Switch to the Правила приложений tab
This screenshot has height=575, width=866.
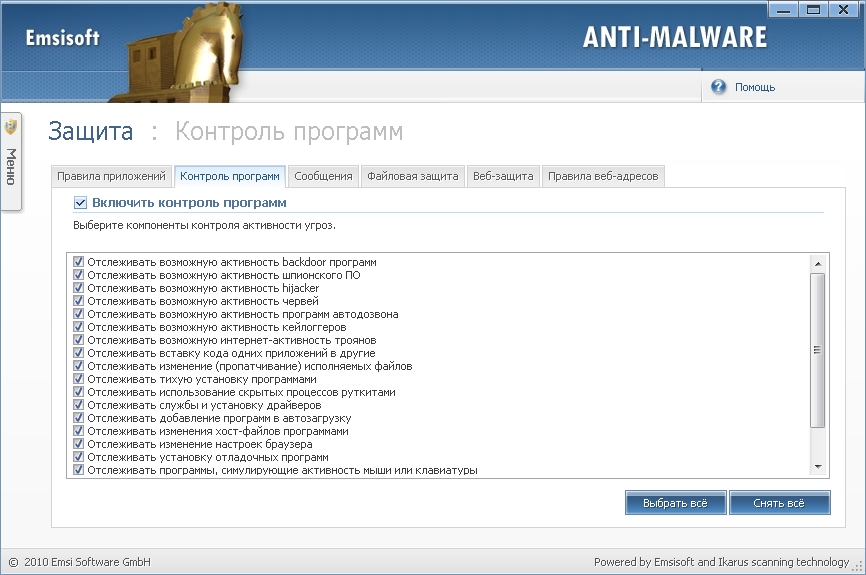click(111, 176)
